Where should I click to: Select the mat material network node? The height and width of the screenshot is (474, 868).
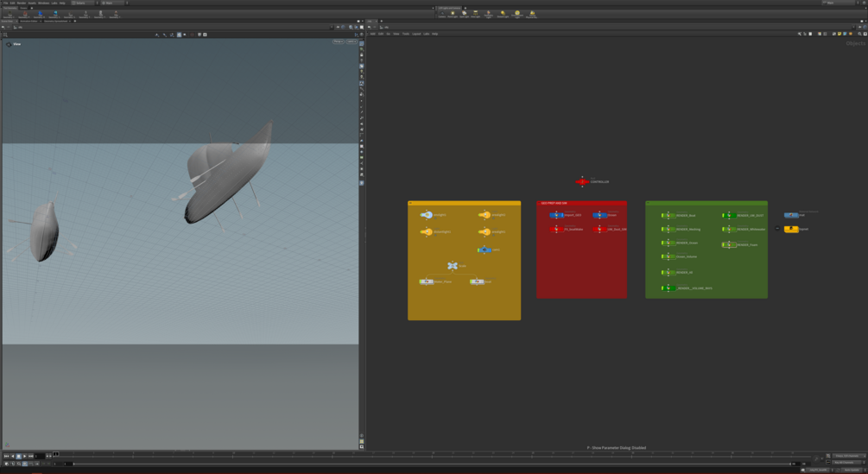point(791,215)
